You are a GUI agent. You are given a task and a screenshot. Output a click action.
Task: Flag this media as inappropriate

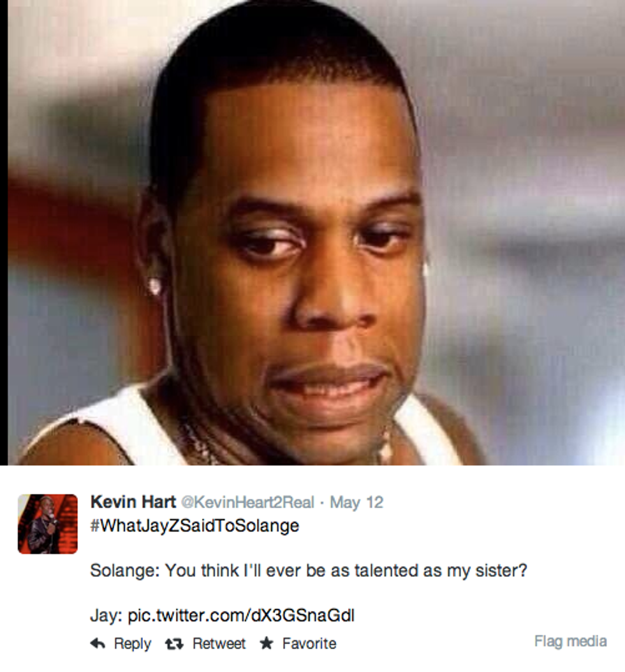(x=571, y=641)
